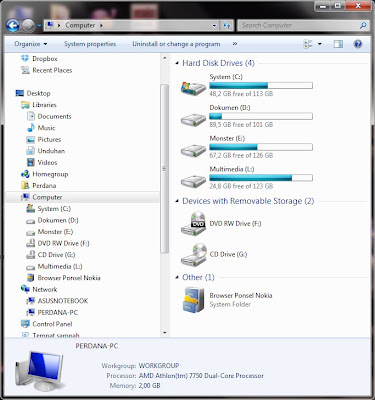Open the Organize menu
This screenshot has height=400, width=375.
31,44
